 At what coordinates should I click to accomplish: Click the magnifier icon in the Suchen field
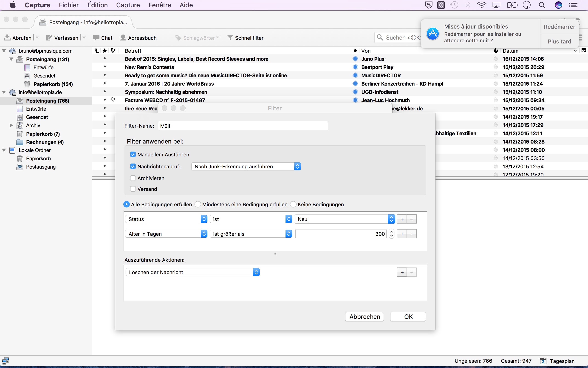pyautogui.click(x=380, y=37)
